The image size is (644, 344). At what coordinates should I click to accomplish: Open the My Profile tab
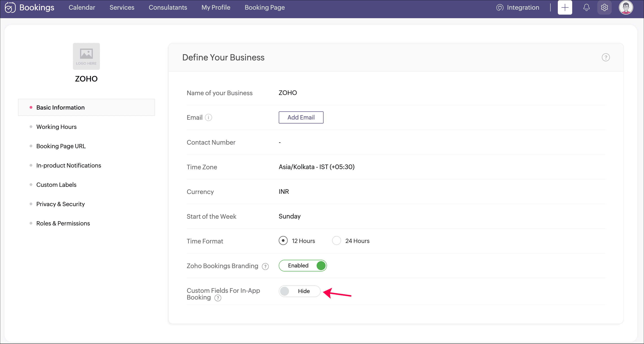(216, 7)
